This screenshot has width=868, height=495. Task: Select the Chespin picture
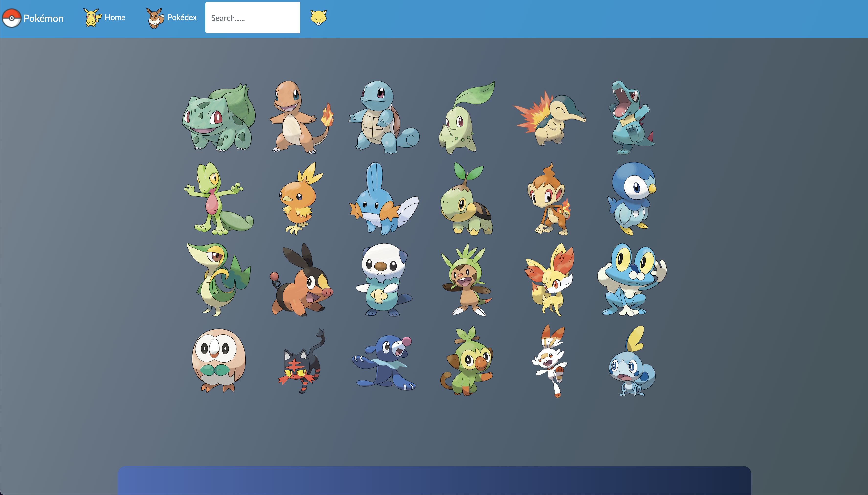click(x=467, y=280)
